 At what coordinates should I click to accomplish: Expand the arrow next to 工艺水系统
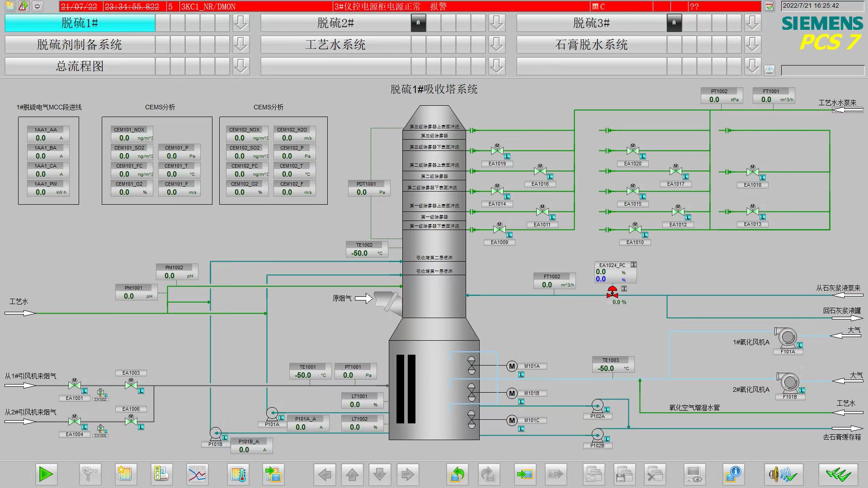[497, 44]
